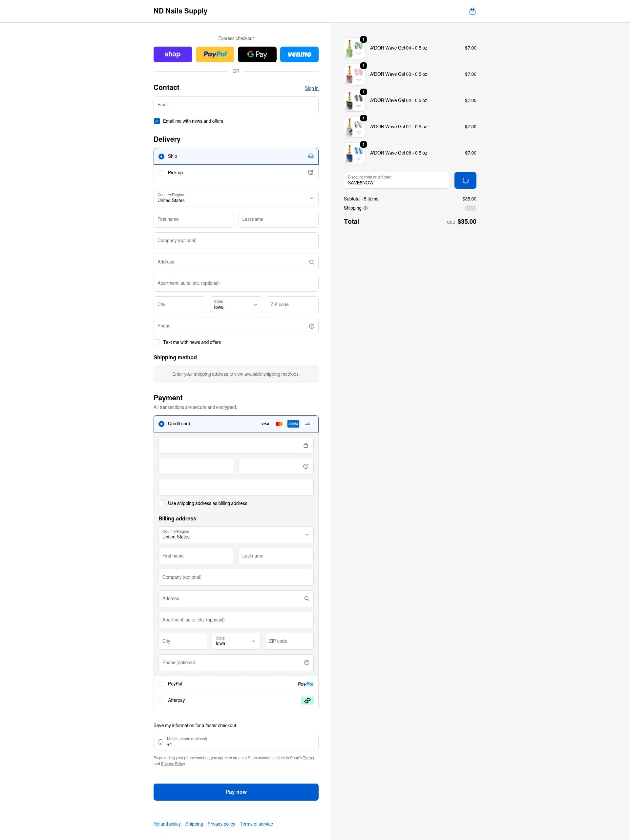Click the +4 badge next to card icons
Screen dimensions: 630x840
coord(307,424)
